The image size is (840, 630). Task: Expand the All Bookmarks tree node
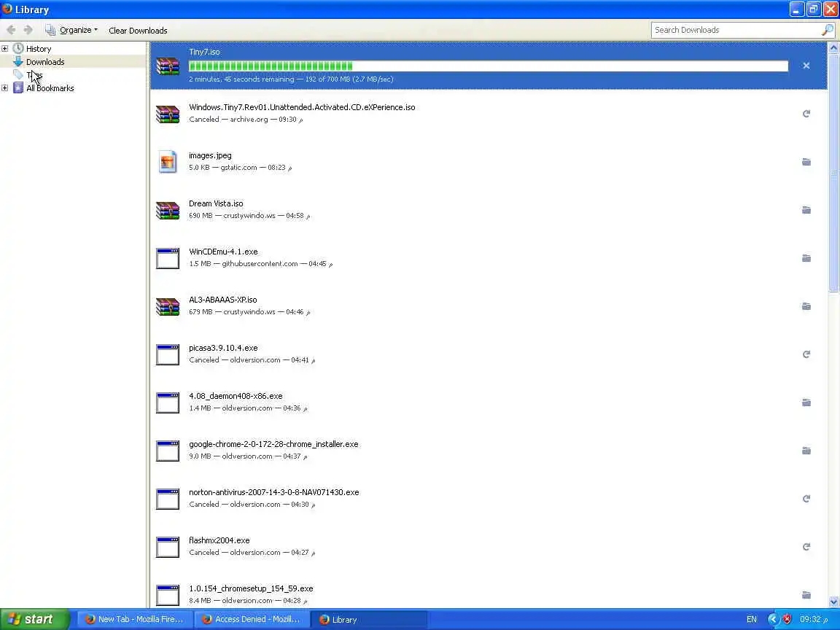[5, 87]
